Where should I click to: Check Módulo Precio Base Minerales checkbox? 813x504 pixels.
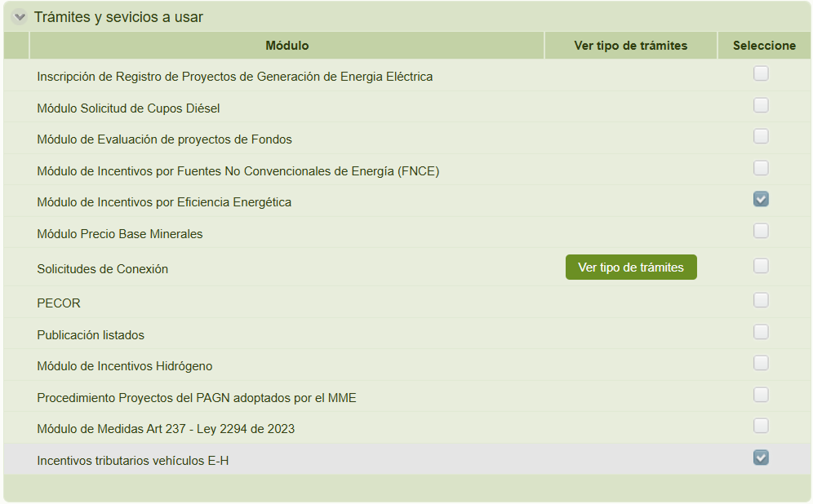pyautogui.click(x=761, y=231)
